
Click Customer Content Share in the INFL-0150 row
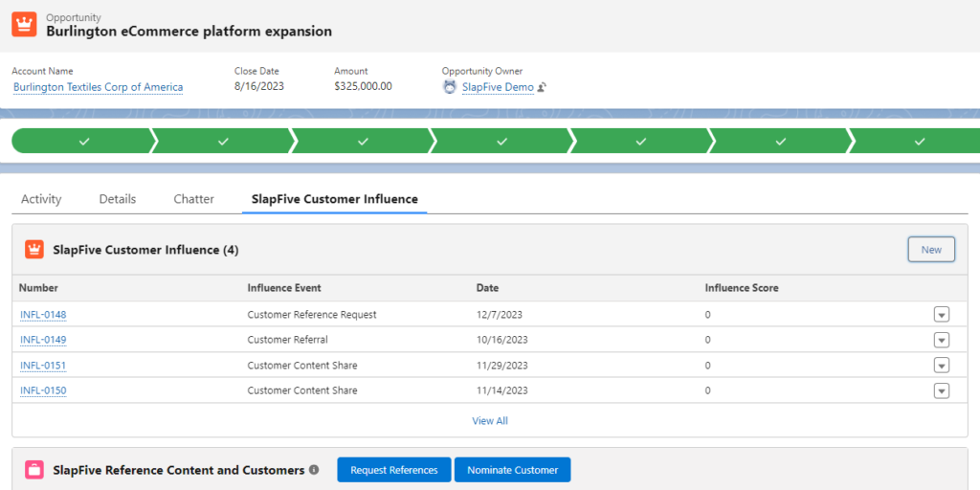302,390
